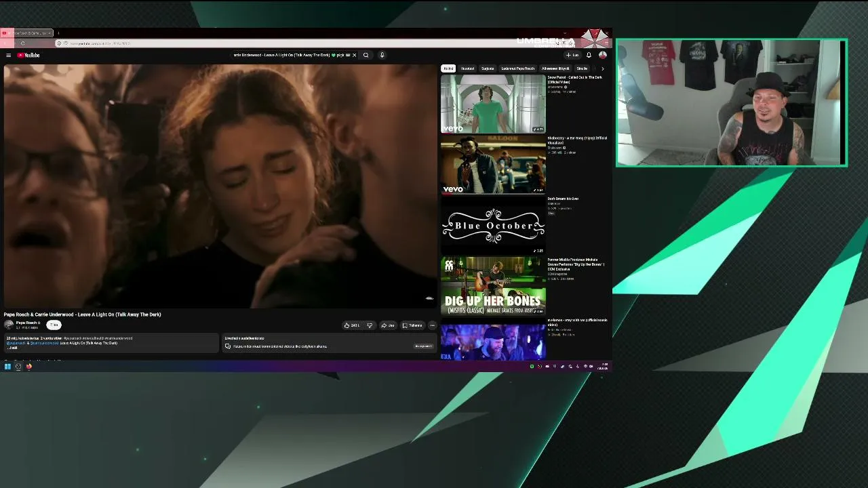The width and height of the screenshot is (868, 488).
Task: Select the 'Kaikki' filter chip
Action: (448, 68)
